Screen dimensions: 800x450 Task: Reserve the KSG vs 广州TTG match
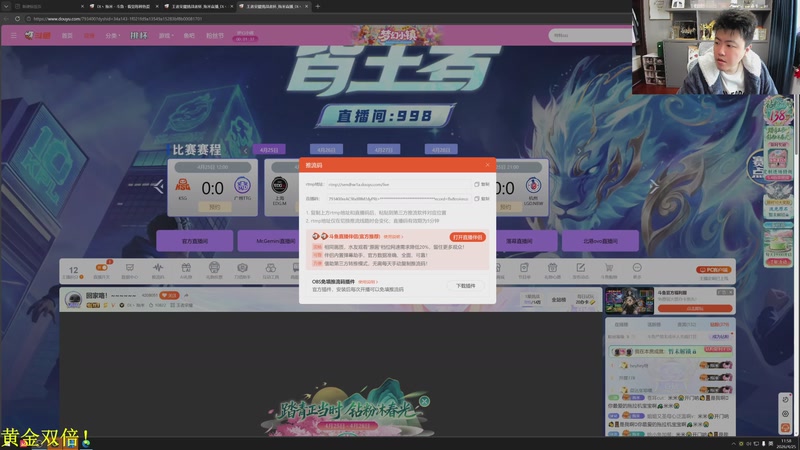click(214, 207)
